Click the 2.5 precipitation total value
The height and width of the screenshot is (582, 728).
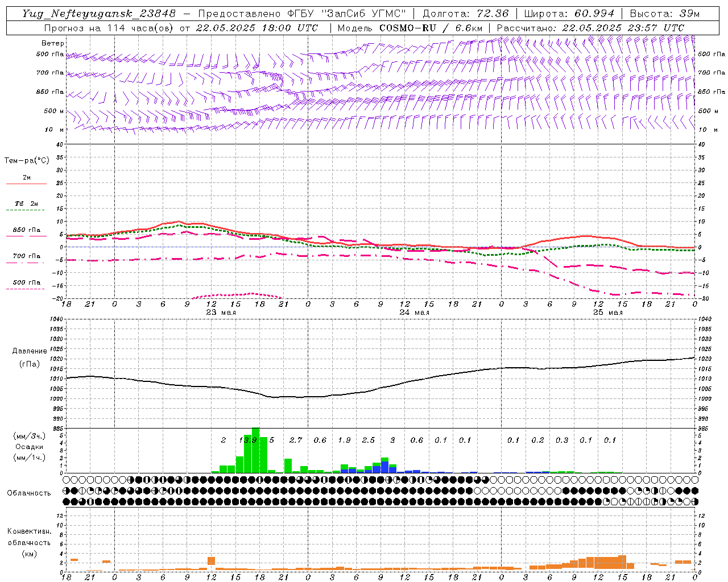coord(369,440)
